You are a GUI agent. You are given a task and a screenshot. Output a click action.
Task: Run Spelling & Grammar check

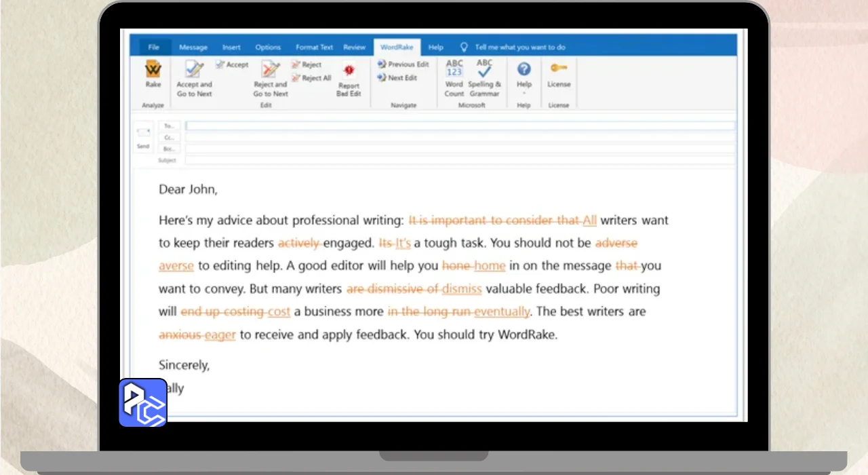[x=485, y=78]
